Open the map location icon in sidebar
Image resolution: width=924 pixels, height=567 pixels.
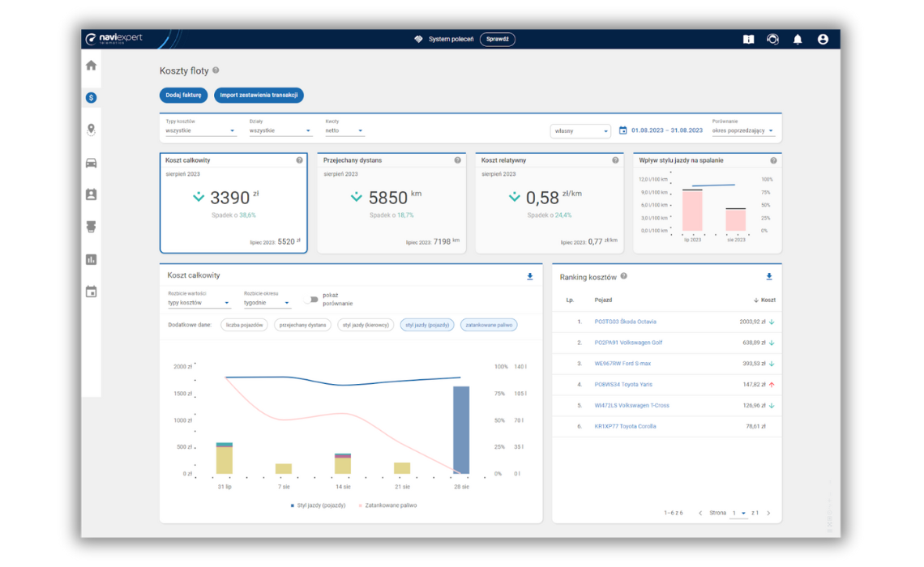point(91,130)
